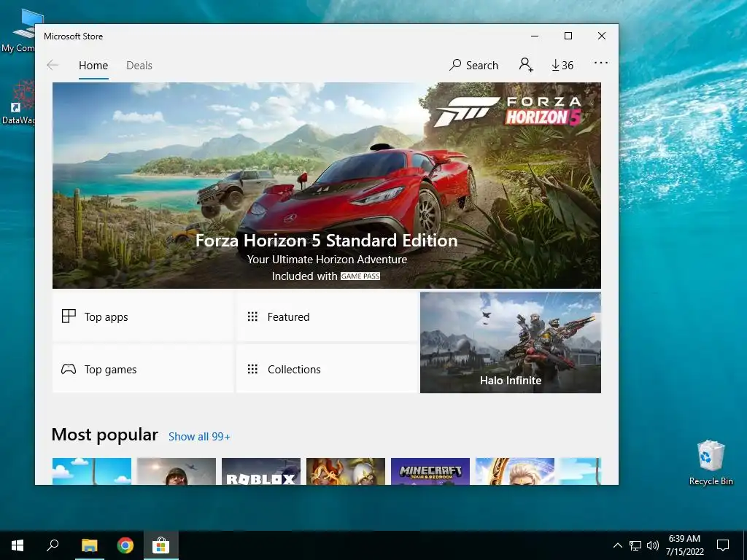Open Search in Microsoft Store
This screenshot has width=747, height=560.
473,65
